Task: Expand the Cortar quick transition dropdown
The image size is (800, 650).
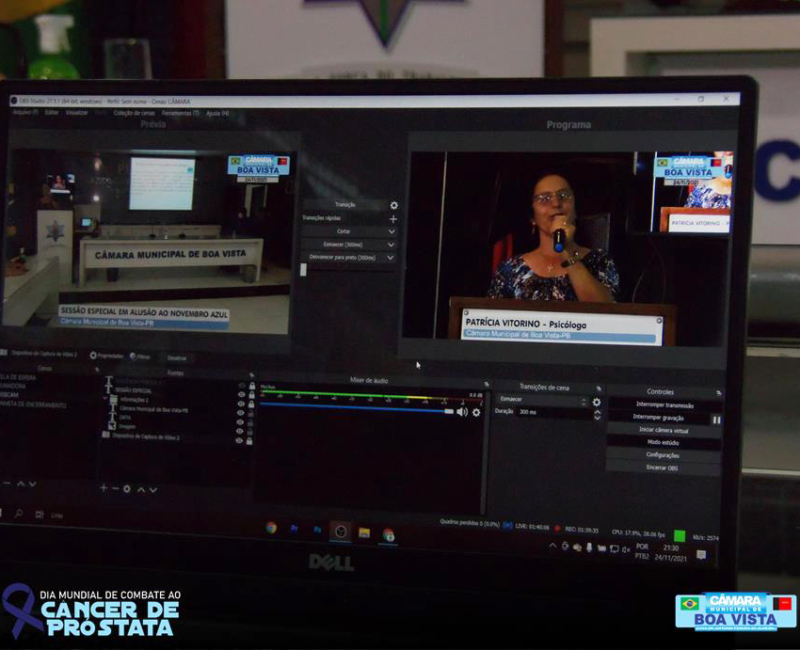Action: (x=391, y=231)
